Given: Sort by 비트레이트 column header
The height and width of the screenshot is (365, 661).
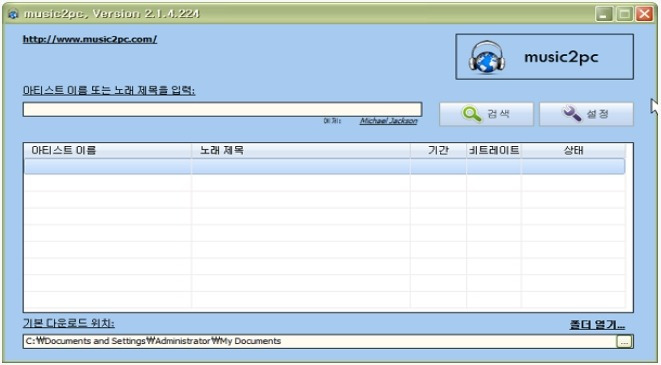Looking at the screenshot, I should (x=494, y=150).
